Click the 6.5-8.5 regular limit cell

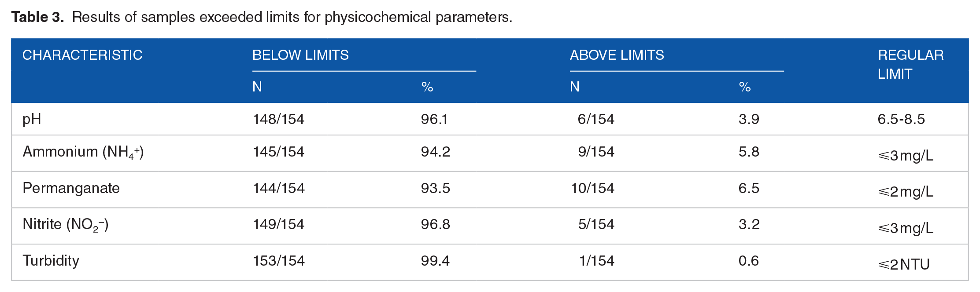[901, 119]
